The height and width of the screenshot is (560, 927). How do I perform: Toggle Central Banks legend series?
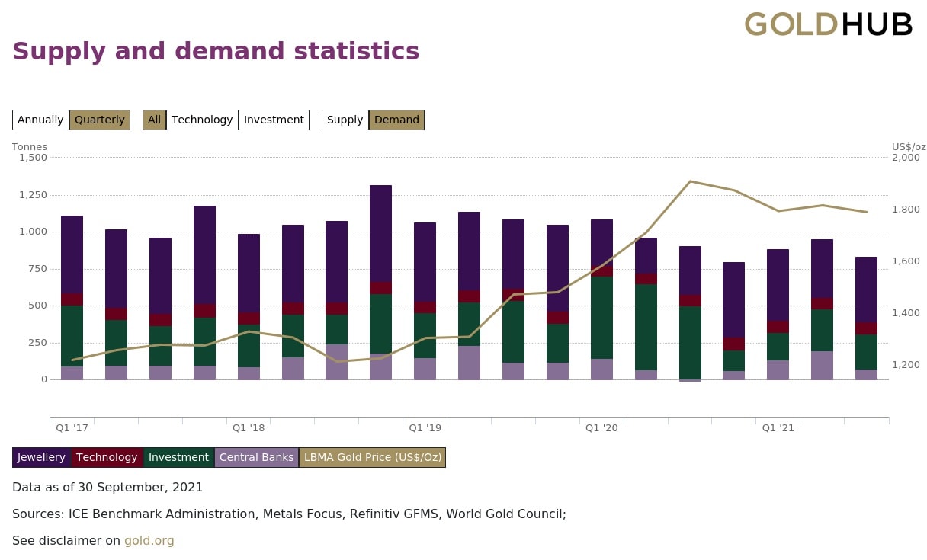pos(256,458)
